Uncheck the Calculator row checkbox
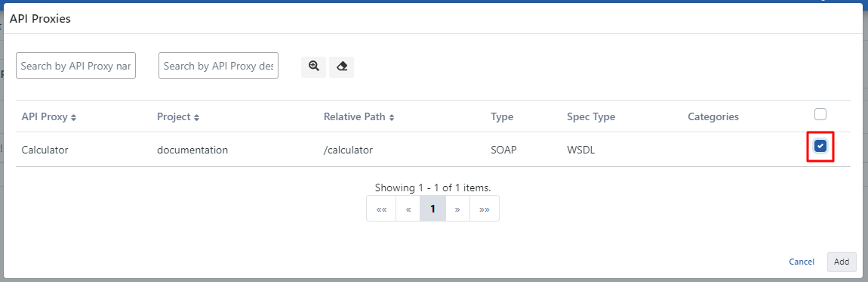 [820, 146]
